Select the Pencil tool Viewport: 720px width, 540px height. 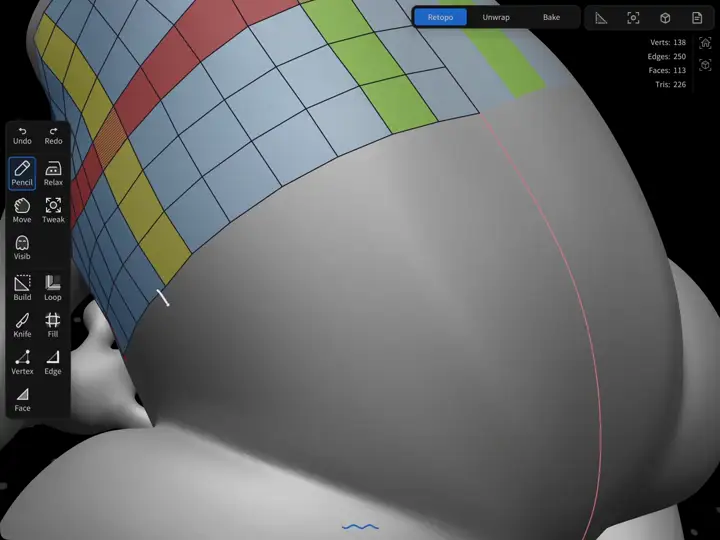click(22, 173)
